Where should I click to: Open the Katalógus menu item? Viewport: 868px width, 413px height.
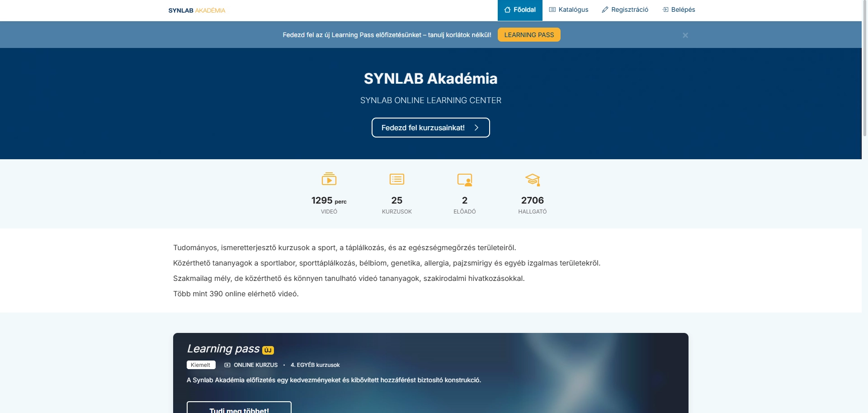tap(569, 10)
